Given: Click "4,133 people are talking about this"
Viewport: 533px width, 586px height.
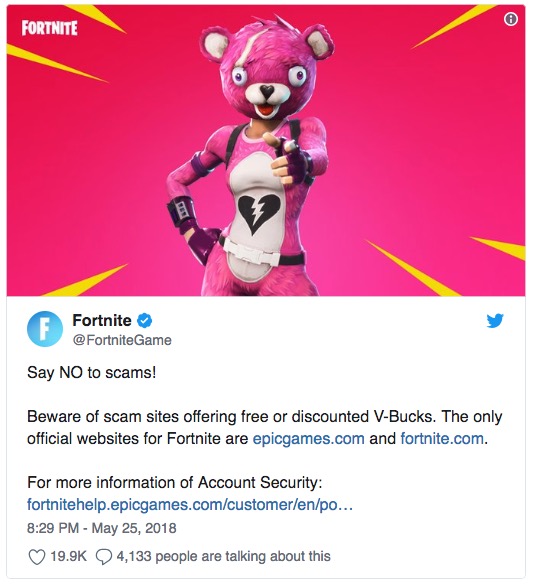Looking at the screenshot, I should [x=224, y=556].
